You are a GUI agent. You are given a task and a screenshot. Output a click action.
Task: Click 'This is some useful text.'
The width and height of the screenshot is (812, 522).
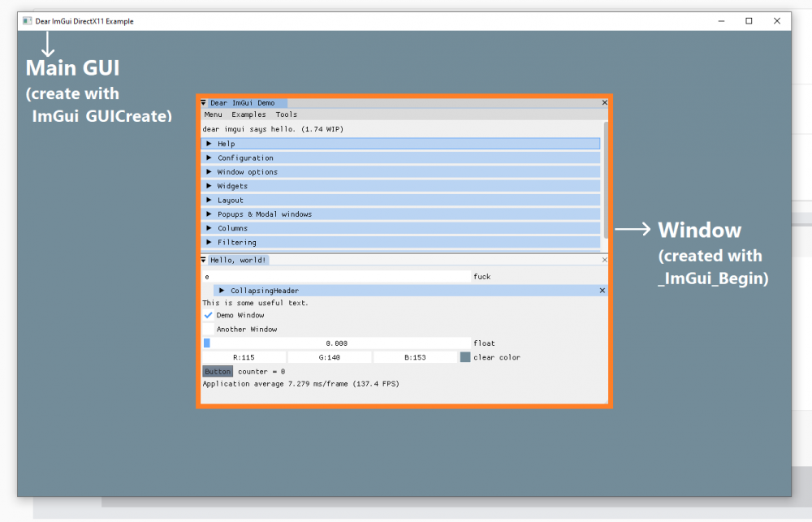pos(255,303)
